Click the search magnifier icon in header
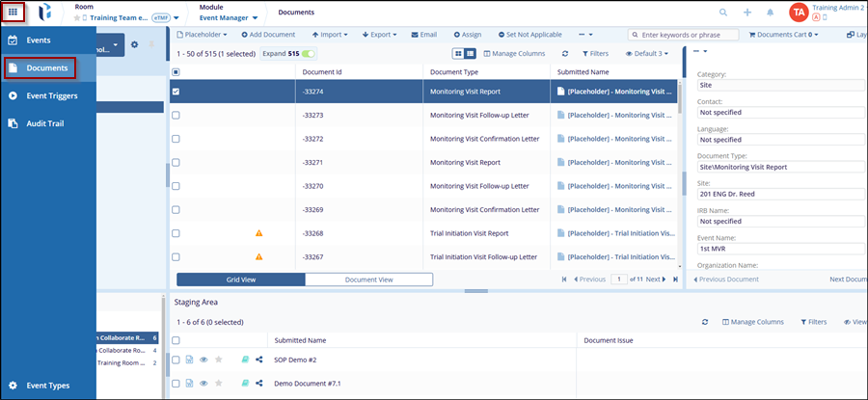Image resolution: width=868 pixels, height=400 pixels. (x=723, y=13)
